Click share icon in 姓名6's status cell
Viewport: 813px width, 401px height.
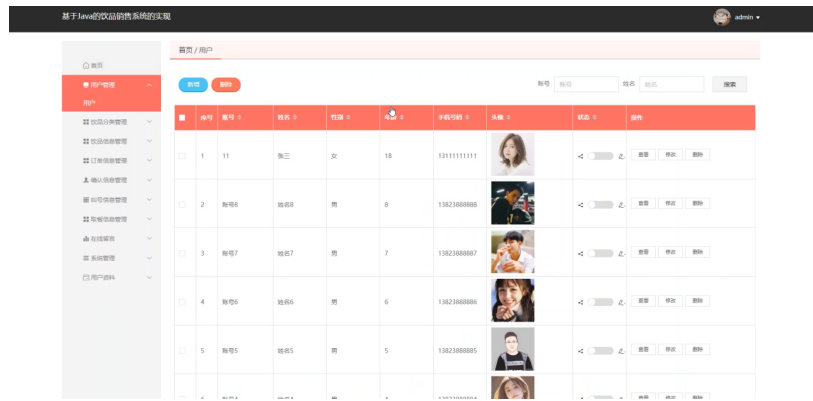(x=581, y=302)
